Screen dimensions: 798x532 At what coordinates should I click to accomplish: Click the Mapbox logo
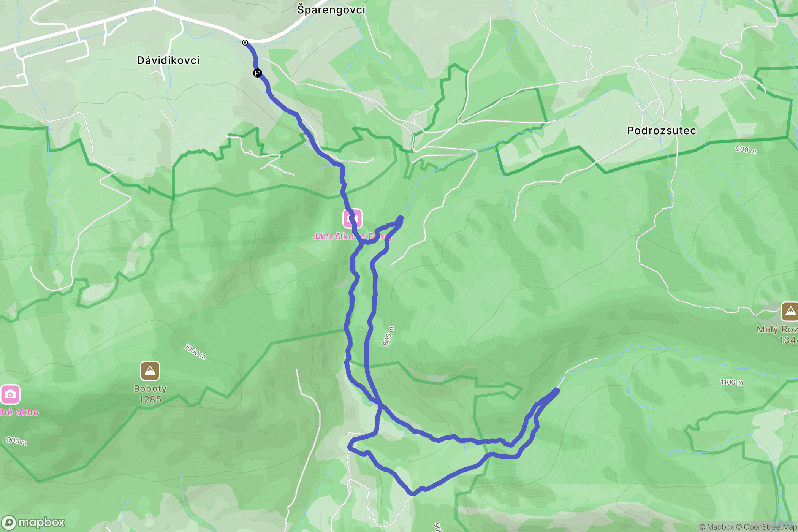pos(33,523)
